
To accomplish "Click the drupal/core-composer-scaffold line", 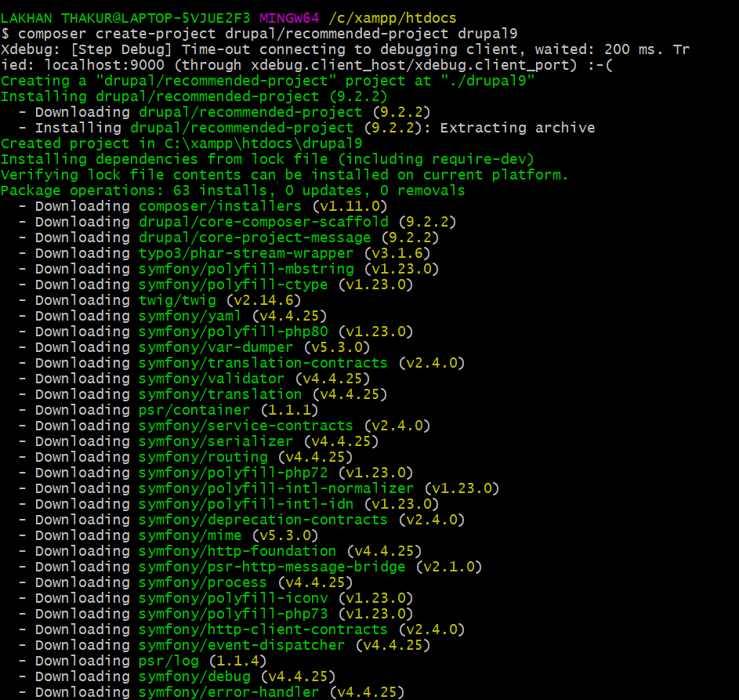I will tap(237, 222).
